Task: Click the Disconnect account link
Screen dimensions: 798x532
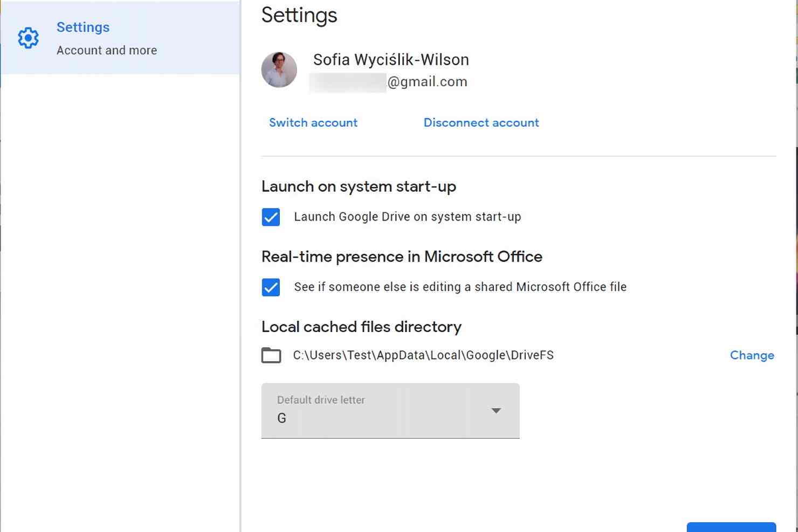Action: [x=481, y=123]
